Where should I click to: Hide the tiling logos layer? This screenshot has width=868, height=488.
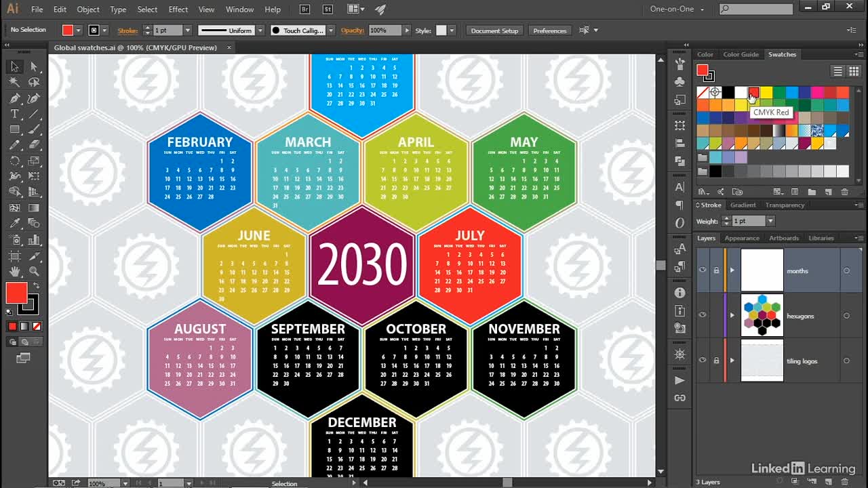coord(703,361)
